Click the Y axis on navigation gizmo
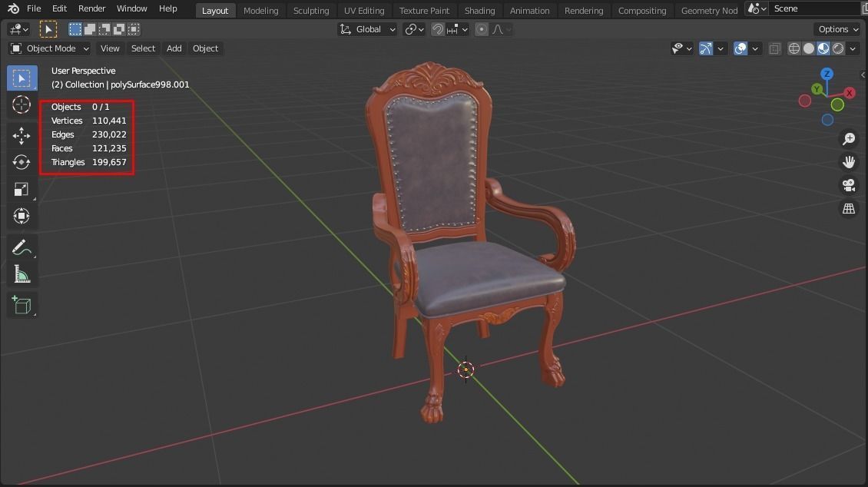Screen dimensions: 868x487 pos(817,88)
